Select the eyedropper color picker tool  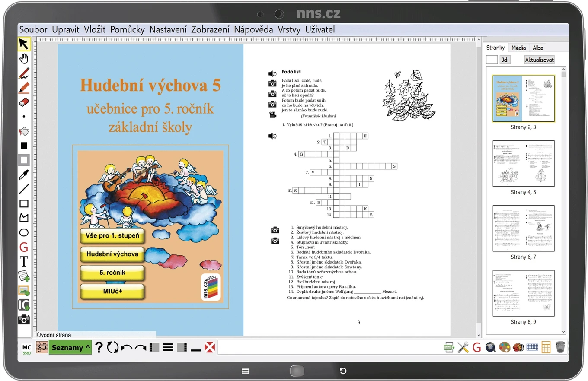pos(24,175)
